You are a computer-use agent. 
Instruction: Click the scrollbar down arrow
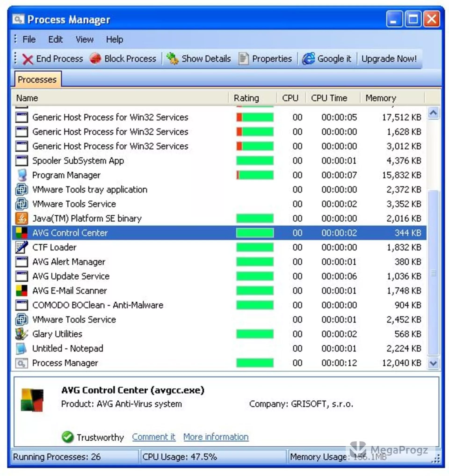coord(433,363)
